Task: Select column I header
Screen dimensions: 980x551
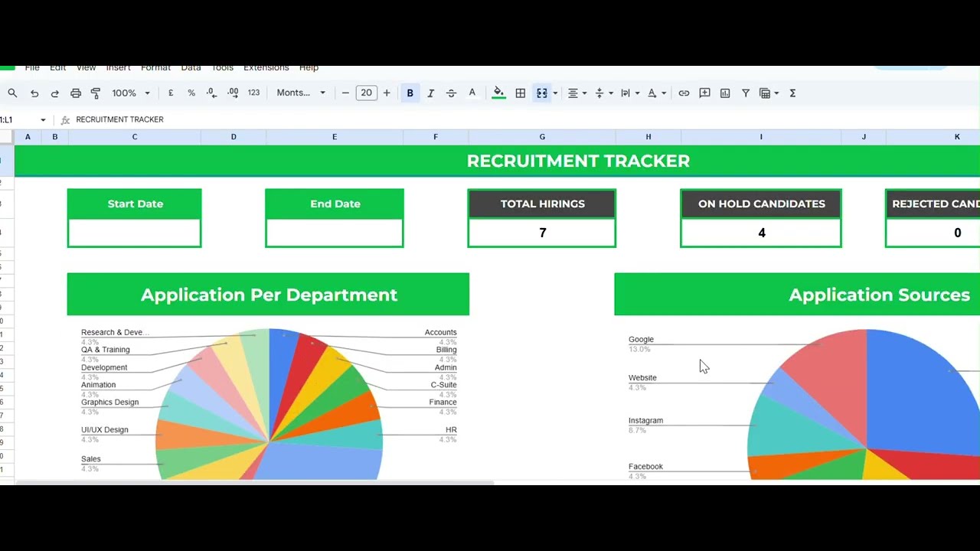Action: pos(761,137)
